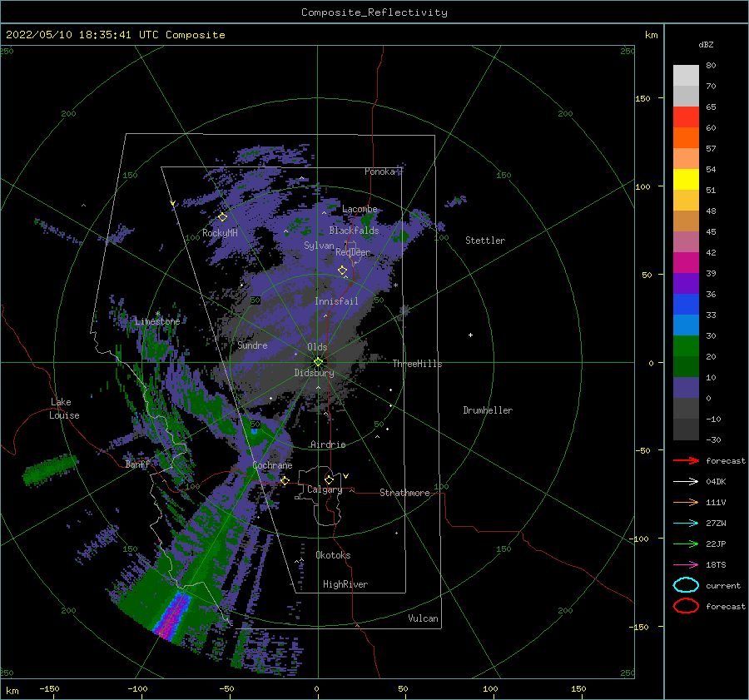Viewport: 749px width, 700px height.
Task: Click the RedDeer city label
Action: coord(353,252)
